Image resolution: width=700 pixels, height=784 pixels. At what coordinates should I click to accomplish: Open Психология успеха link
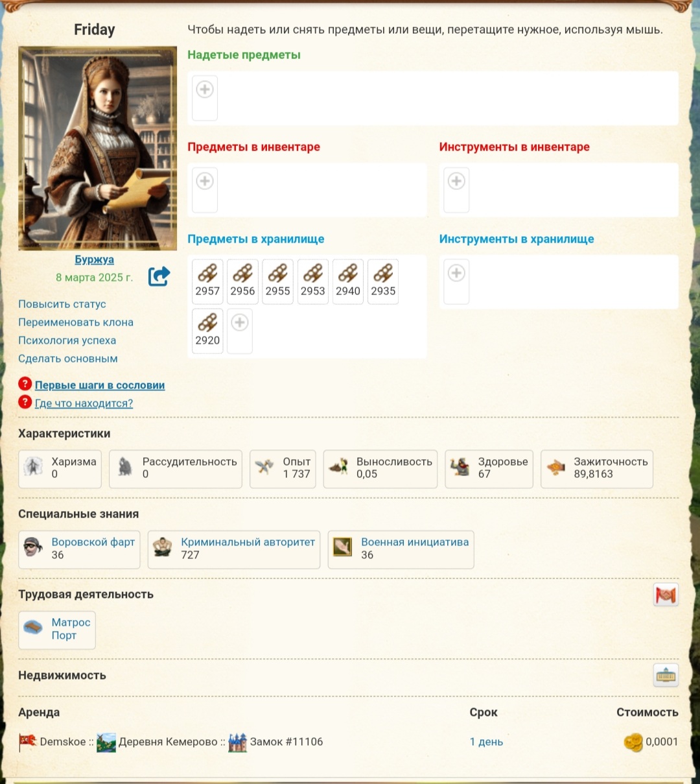coord(67,340)
